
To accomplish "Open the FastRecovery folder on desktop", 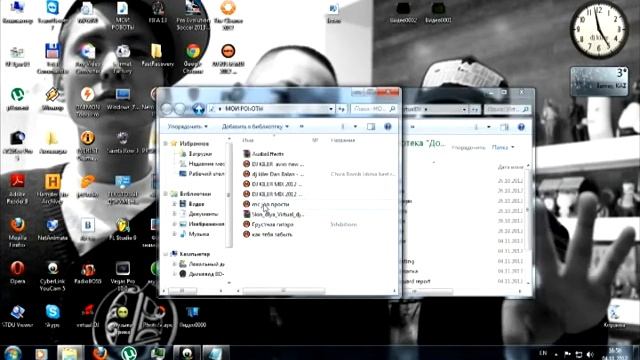I will coord(158,55).
